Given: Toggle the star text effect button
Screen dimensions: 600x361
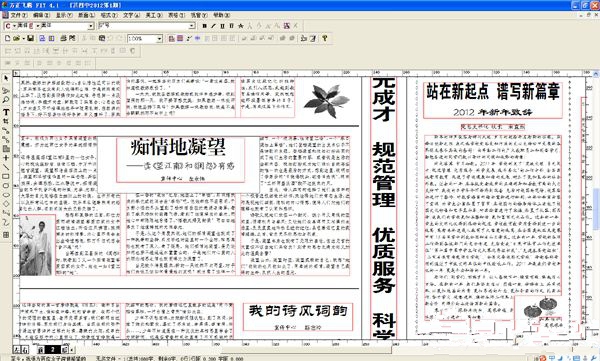Looking at the screenshot, I should [x=241, y=26].
